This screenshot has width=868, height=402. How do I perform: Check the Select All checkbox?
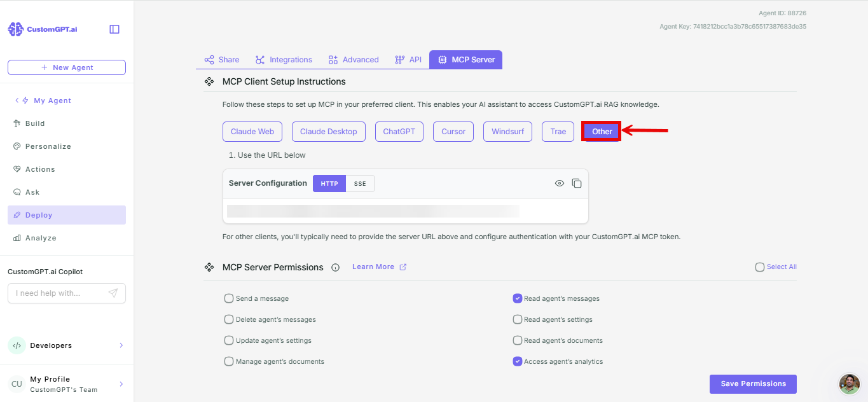(760, 267)
